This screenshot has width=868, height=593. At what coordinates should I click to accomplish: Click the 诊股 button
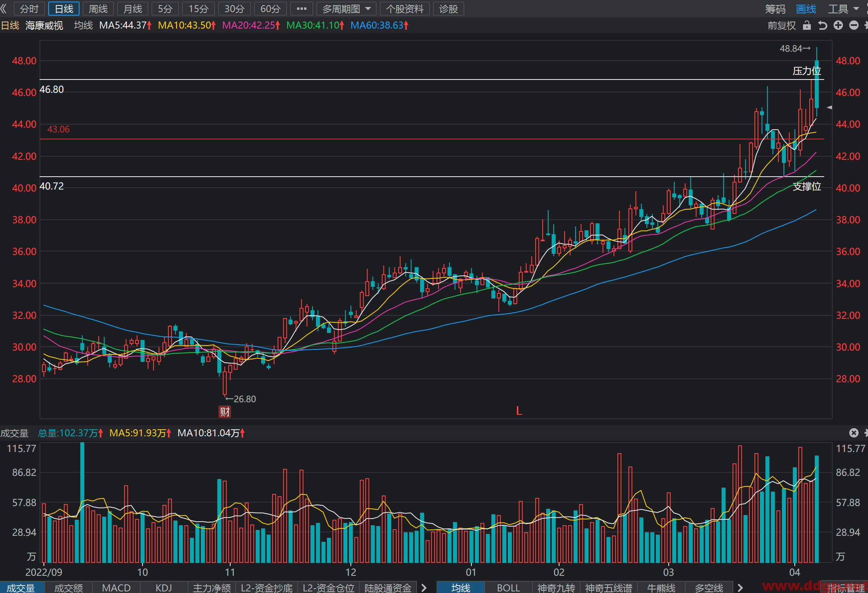coord(449,9)
